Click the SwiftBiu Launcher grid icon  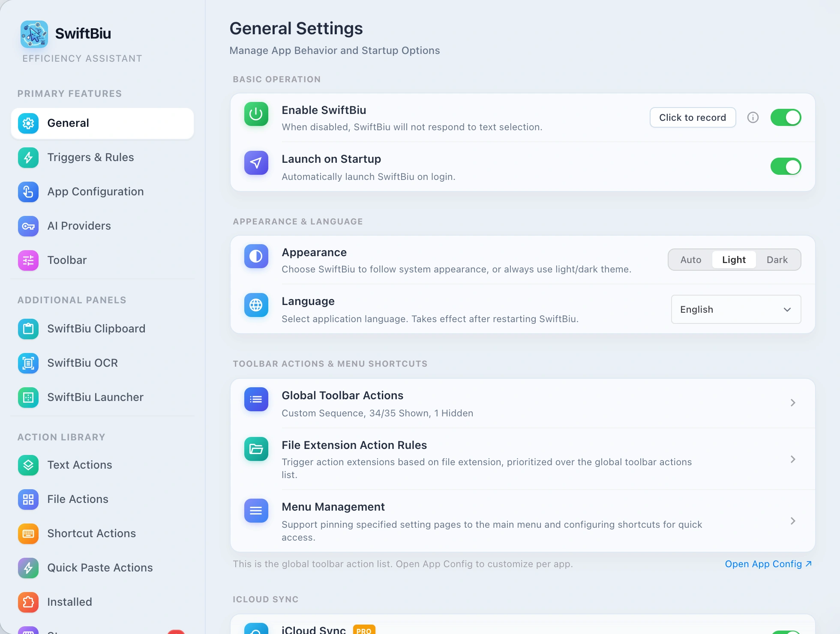(x=28, y=398)
